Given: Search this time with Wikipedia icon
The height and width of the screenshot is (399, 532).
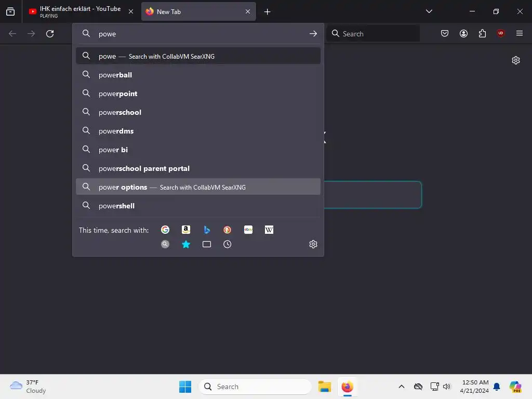Looking at the screenshot, I should pyautogui.click(x=269, y=230).
